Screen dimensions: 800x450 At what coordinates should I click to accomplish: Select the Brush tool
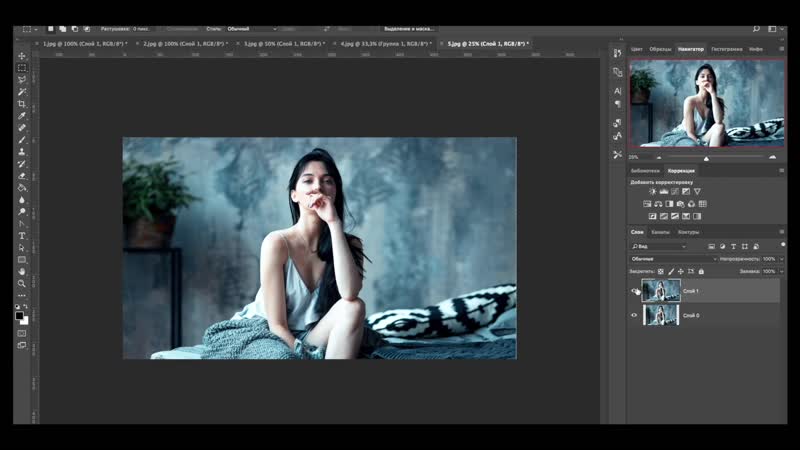(x=21, y=140)
